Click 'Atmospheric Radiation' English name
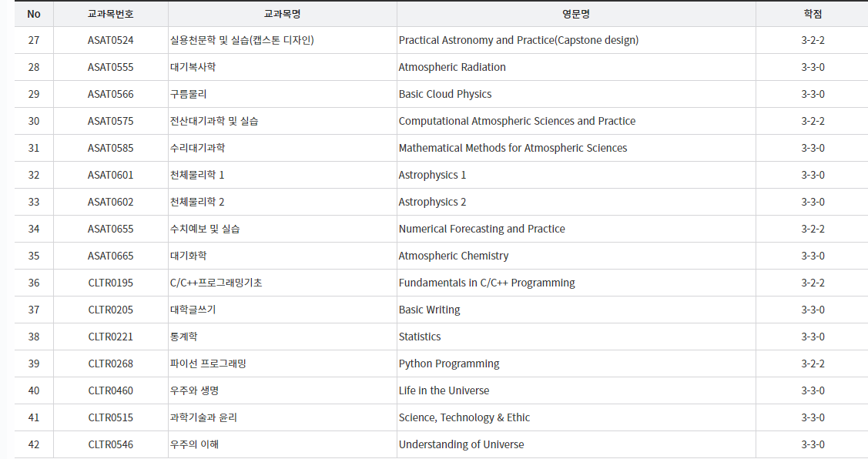868x459 pixels. tap(452, 67)
